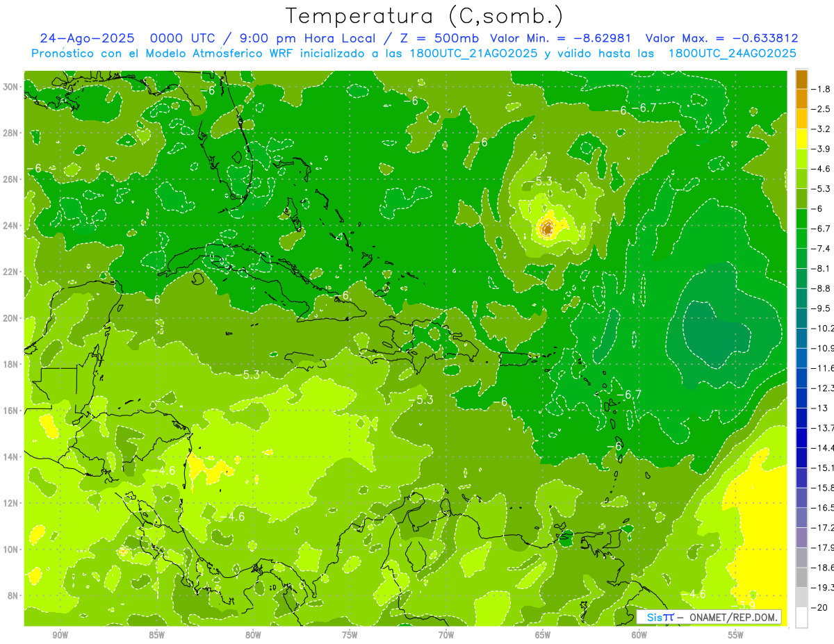Pick the top brown-orange color bar swatch
This screenshot has width=834, height=644.
coord(801,79)
